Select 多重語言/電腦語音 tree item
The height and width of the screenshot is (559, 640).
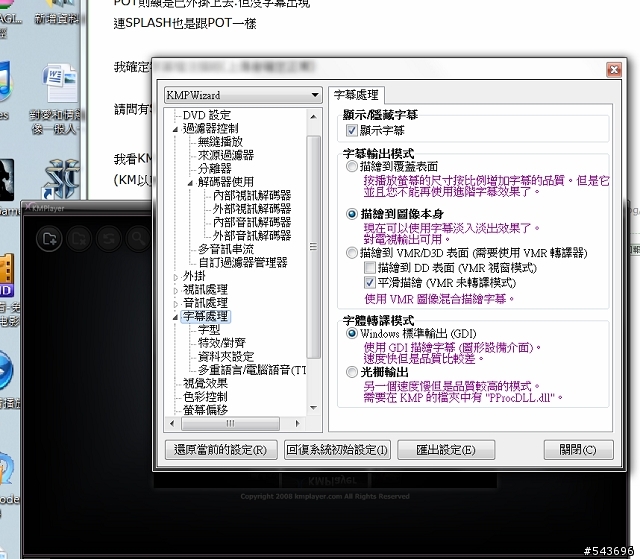(252, 370)
